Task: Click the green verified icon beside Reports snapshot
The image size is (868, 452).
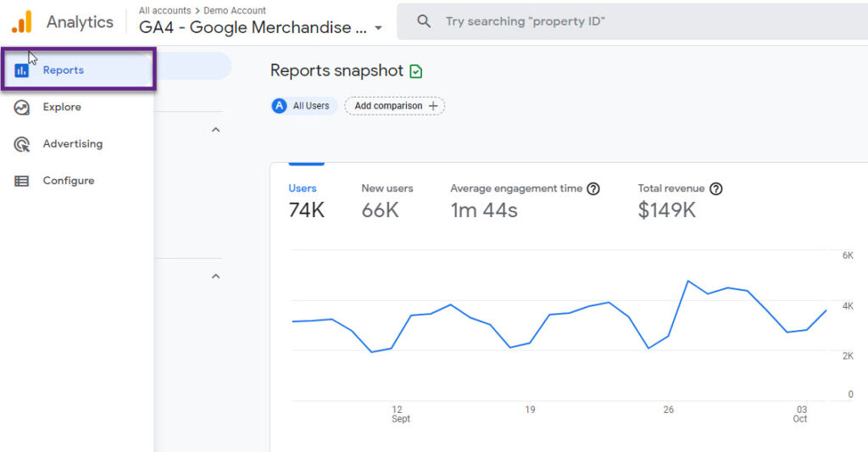Action: click(x=415, y=71)
